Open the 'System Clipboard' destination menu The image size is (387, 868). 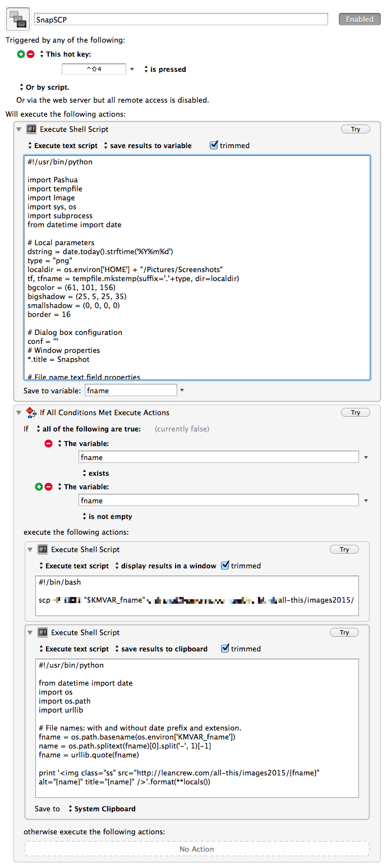(x=102, y=809)
